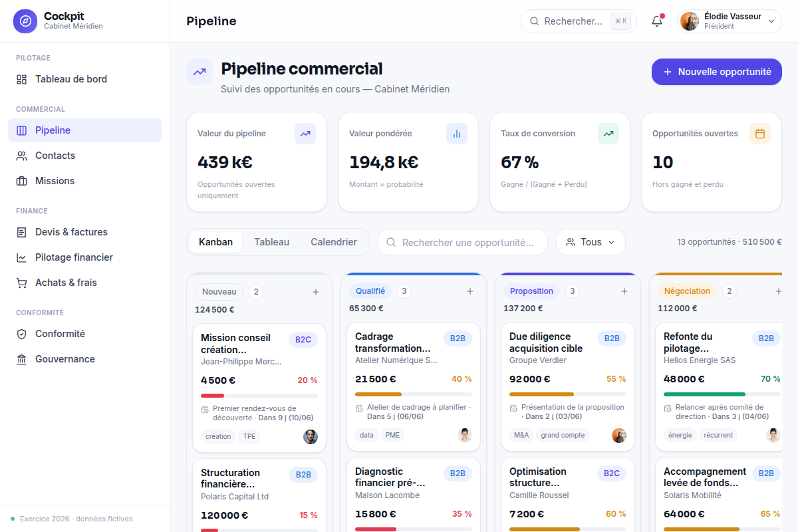Image resolution: width=798 pixels, height=532 pixels.
Task: Click the owner avatar on Mission conseil card
Action: [311, 437]
